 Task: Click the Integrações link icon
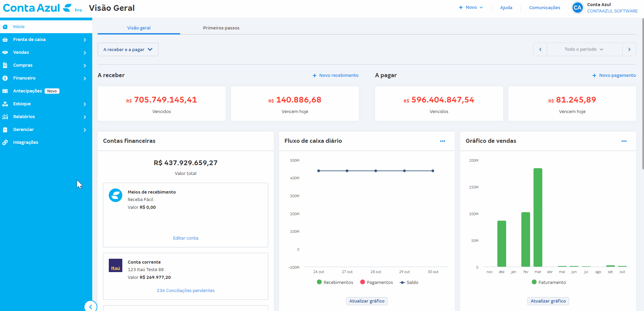5,142
